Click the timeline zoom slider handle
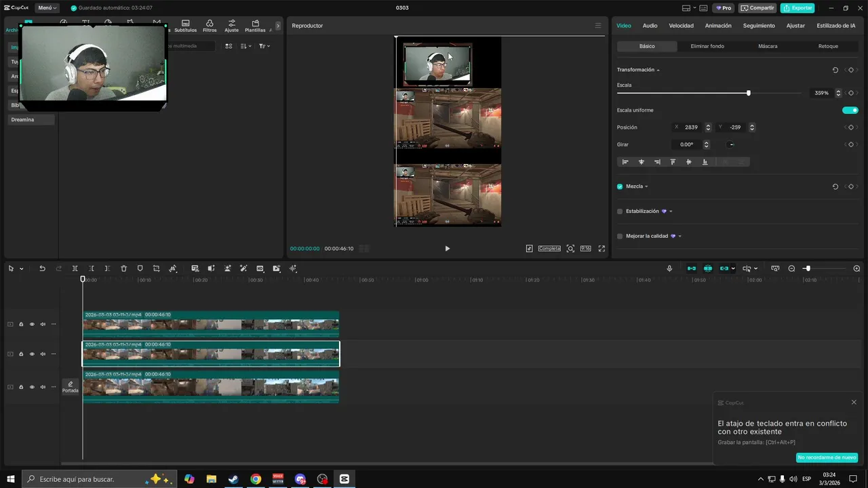 coord(807,268)
